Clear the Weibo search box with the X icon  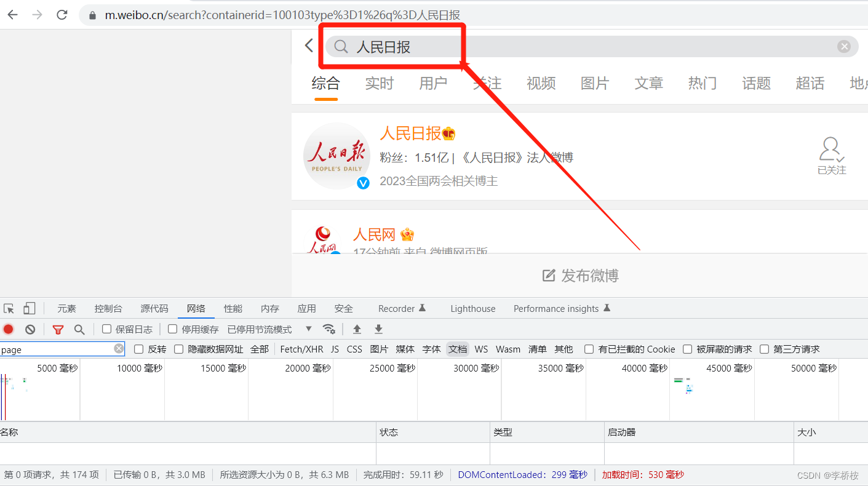[x=844, y=47]
